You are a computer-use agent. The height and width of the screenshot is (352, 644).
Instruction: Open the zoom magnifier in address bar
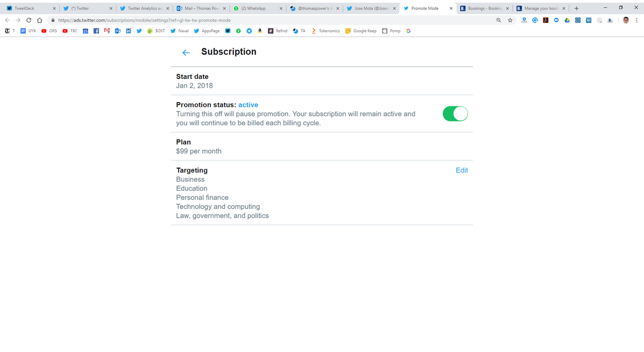click(x=499, y=20)
